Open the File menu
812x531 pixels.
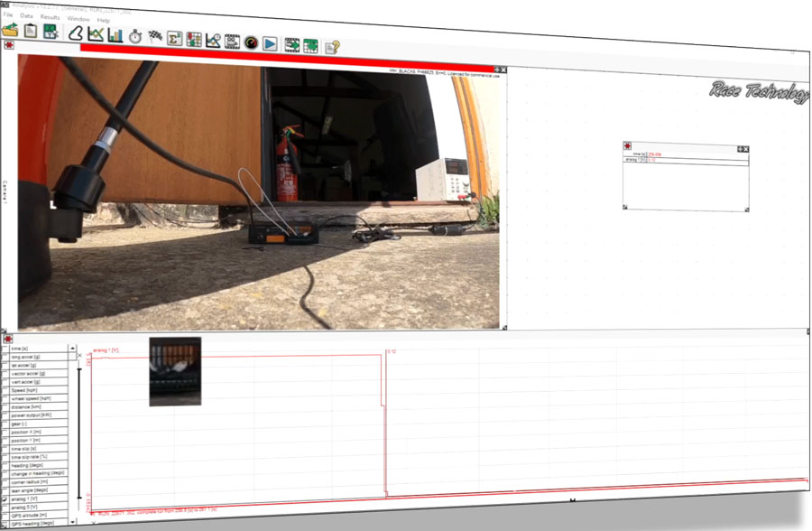click(x=7, y=15)
